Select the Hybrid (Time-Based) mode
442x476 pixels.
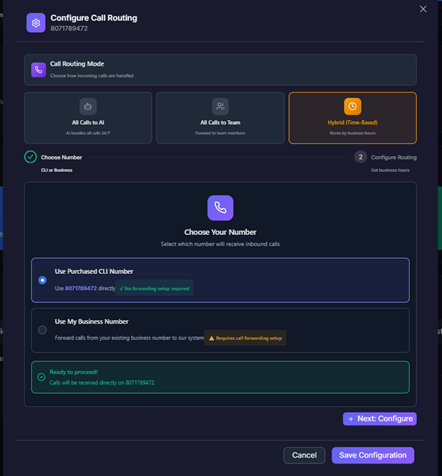[353, 118]
